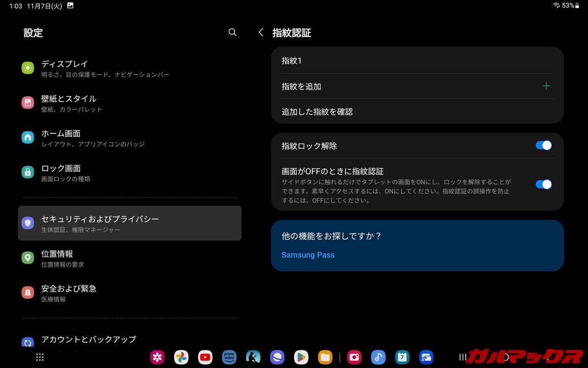Select the registered 指紋1 entry

point(291,61)
